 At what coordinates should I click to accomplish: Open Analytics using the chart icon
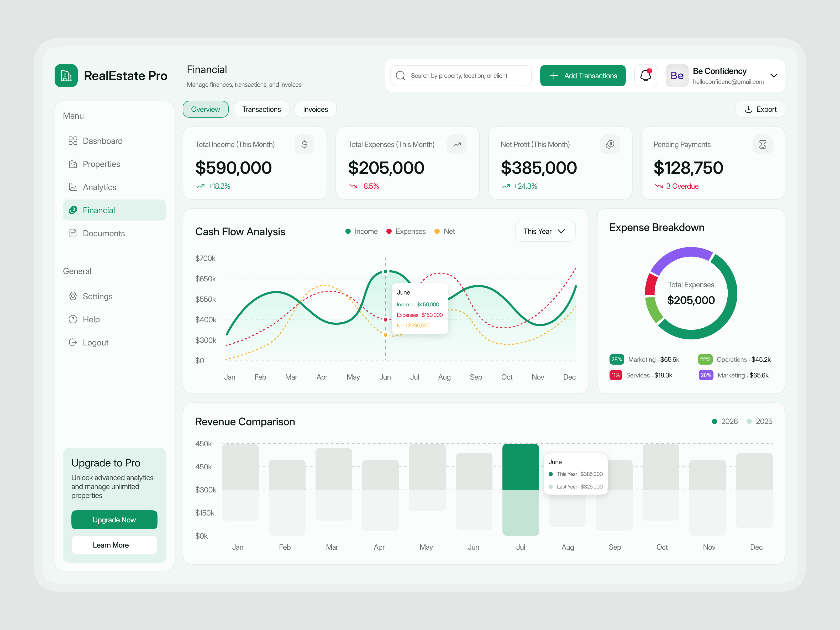tap(73, 187)
